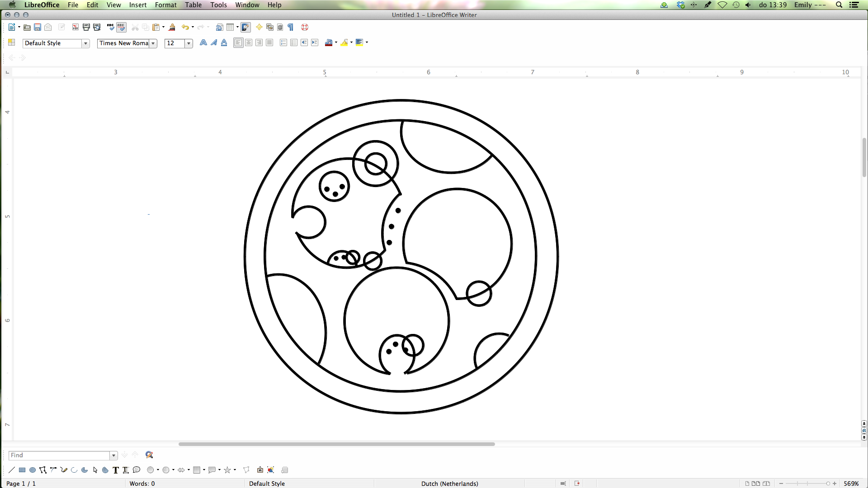Open Font Color dropdown arrow
The width and height of the screenshot is (868, 488).
336,42
